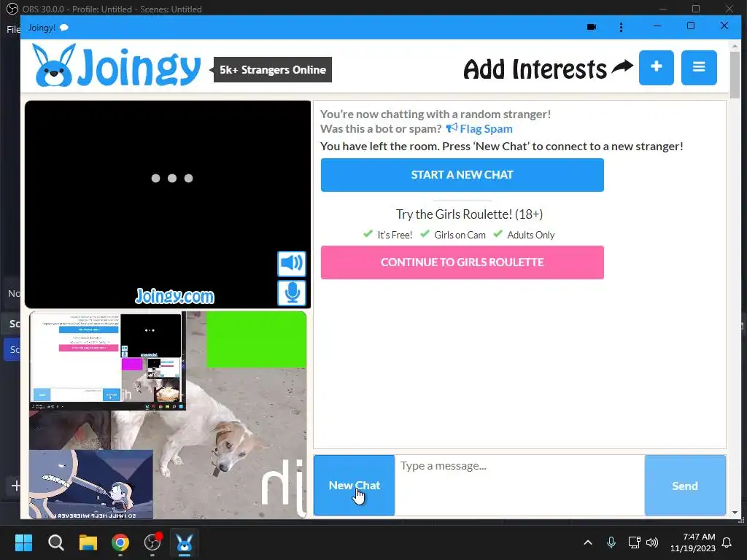Flag this chat as spam

(x=479, y=128)
